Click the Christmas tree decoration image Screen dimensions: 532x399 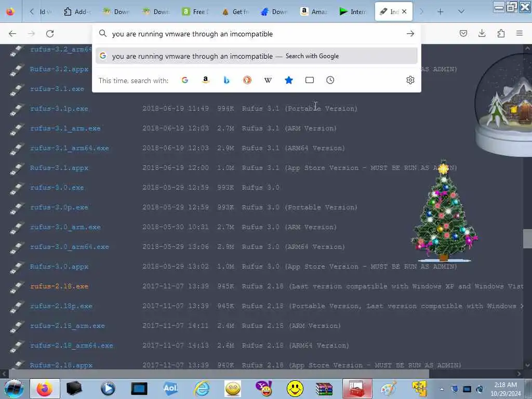tap(444, 210)
